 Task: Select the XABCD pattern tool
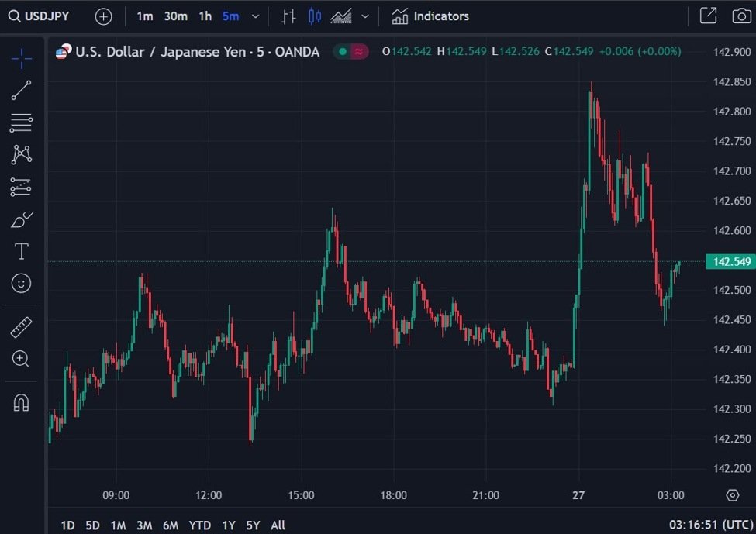tap(21, 154)
